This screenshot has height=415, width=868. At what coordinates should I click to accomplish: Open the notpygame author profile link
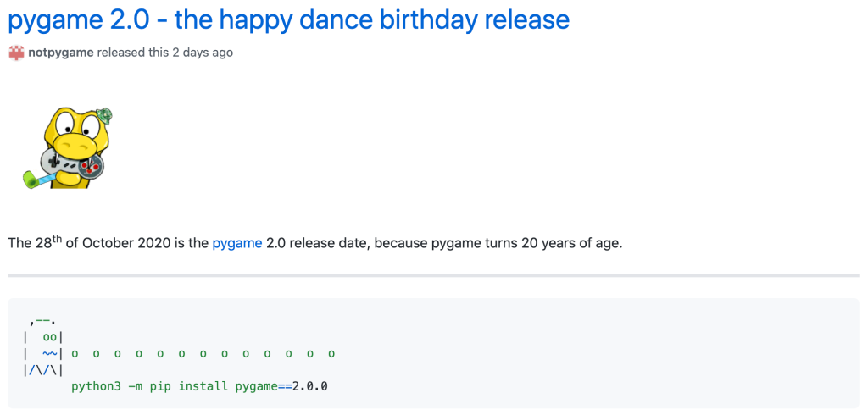(61, 53)
